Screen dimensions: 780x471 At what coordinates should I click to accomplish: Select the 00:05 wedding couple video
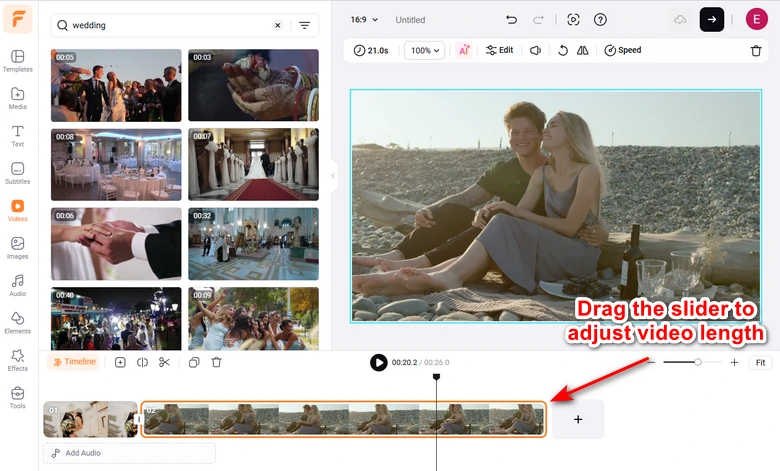pos(116,85)
